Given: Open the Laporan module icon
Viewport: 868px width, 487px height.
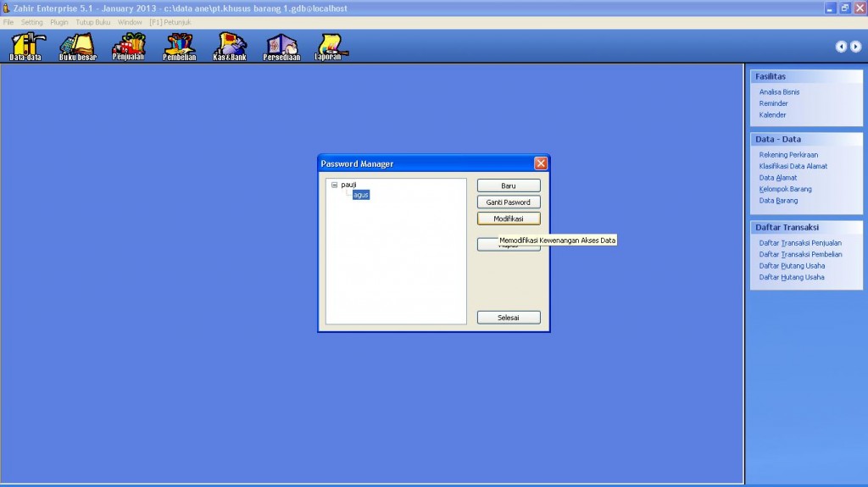Looking at the screenshot, I should (x=329, y=47).
